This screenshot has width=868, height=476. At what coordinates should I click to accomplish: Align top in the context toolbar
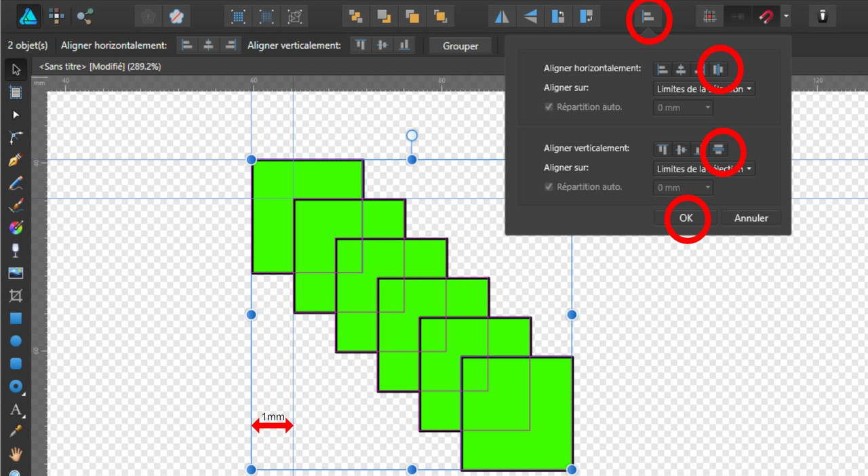click(x=361, y=45)
